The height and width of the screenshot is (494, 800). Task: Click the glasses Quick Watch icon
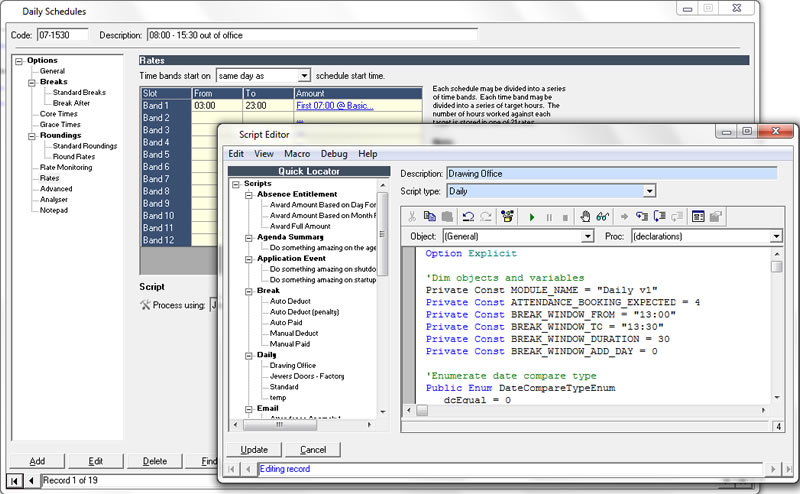pos(602,215)
